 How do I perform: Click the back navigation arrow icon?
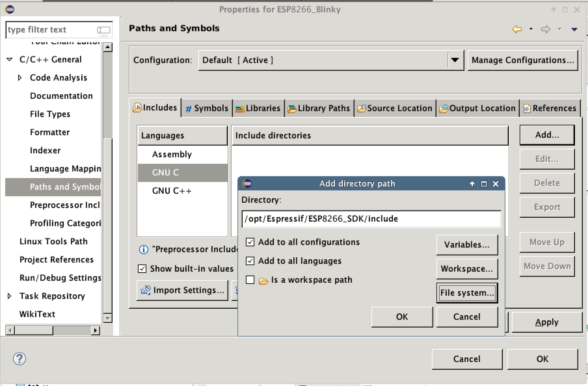coord(517,29)
